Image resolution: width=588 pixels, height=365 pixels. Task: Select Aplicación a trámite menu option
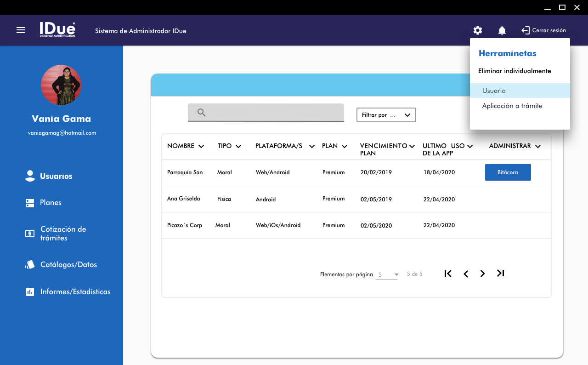point(512,106)
